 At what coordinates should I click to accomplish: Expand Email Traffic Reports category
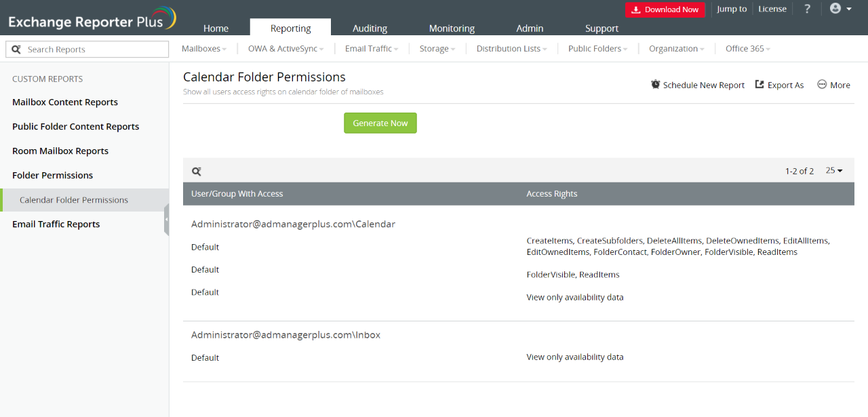pyautogui.click(x=56, y=224)
